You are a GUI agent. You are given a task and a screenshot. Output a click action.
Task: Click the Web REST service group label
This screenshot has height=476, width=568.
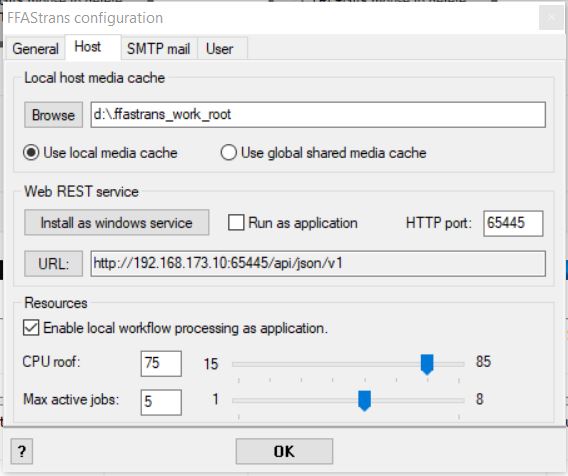[x=82, y=191]
